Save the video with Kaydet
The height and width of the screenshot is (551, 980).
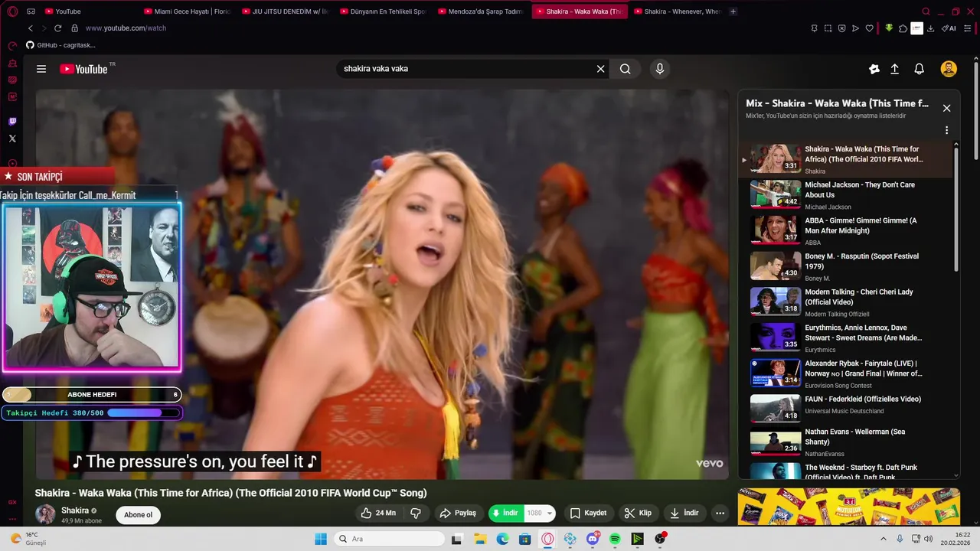click(588, 513)
